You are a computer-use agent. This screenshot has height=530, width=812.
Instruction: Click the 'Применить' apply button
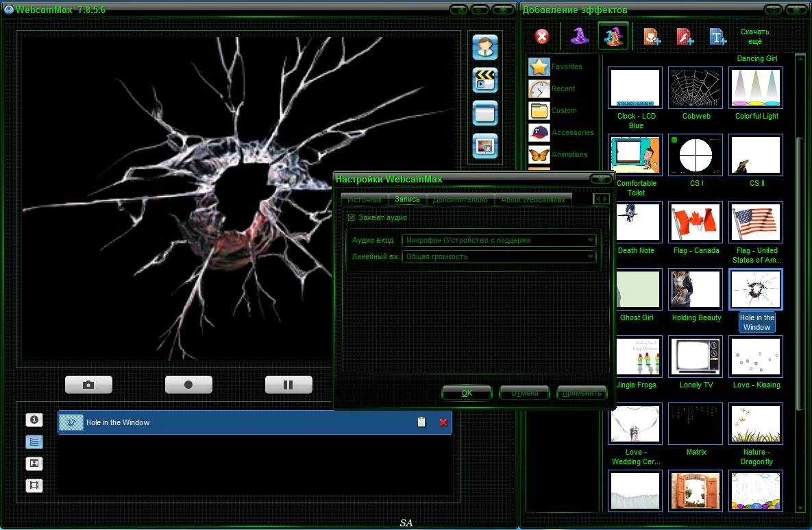point(582,394)
